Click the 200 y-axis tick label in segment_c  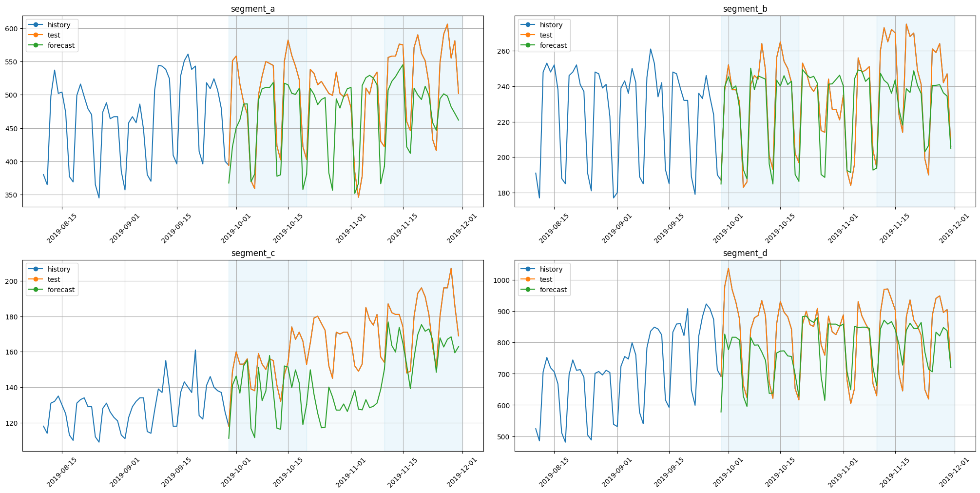pos(12,281)
